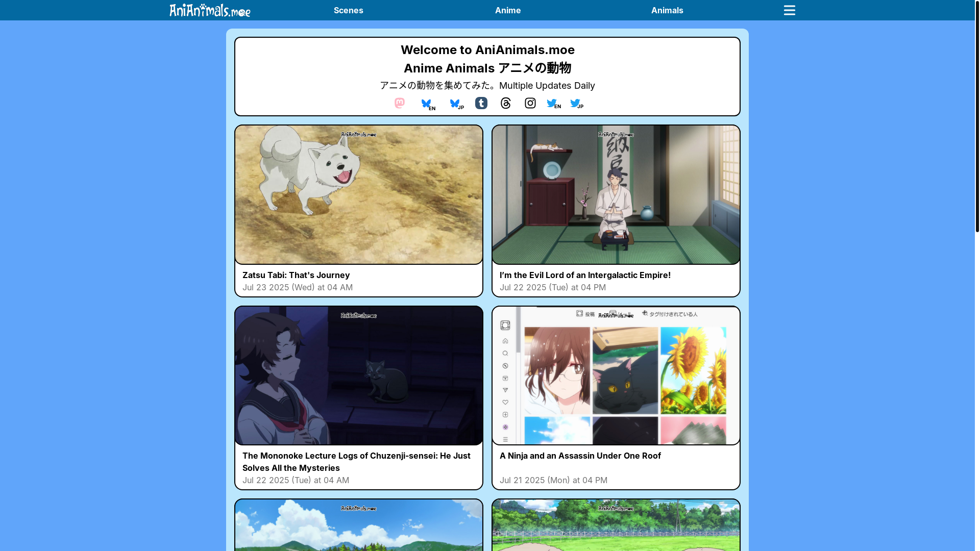Open the Anime menu

point(508,10)
